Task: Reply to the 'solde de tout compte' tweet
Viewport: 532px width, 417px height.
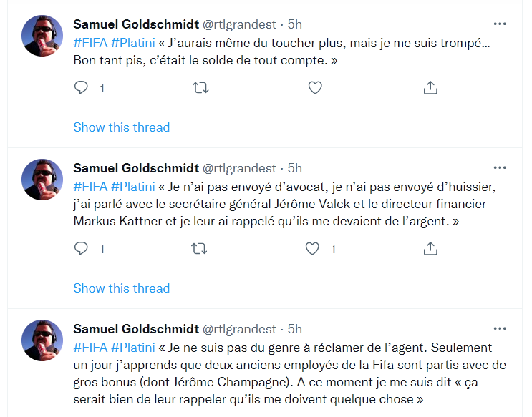Action: coord(81,88)
